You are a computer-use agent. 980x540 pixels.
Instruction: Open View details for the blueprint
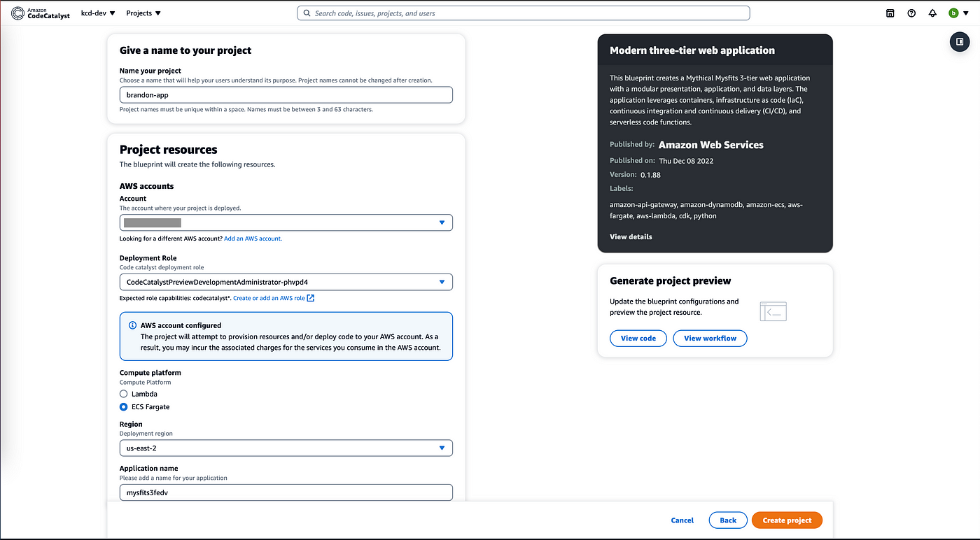(x=631, y=236)
